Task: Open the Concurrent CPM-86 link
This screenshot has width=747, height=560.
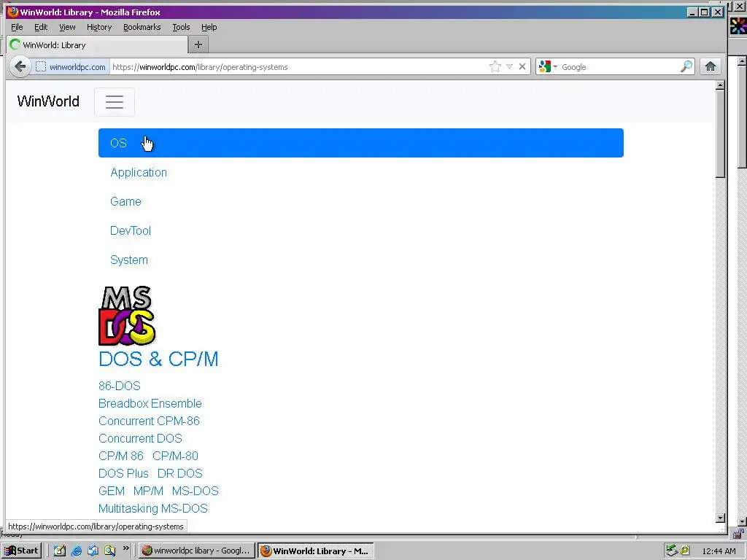Action: [x=149, y=421]
